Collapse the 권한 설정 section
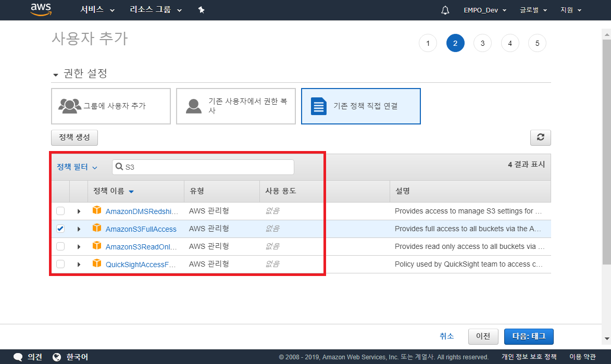The height and width of the screenshot is (364, 611). [56, 74]
